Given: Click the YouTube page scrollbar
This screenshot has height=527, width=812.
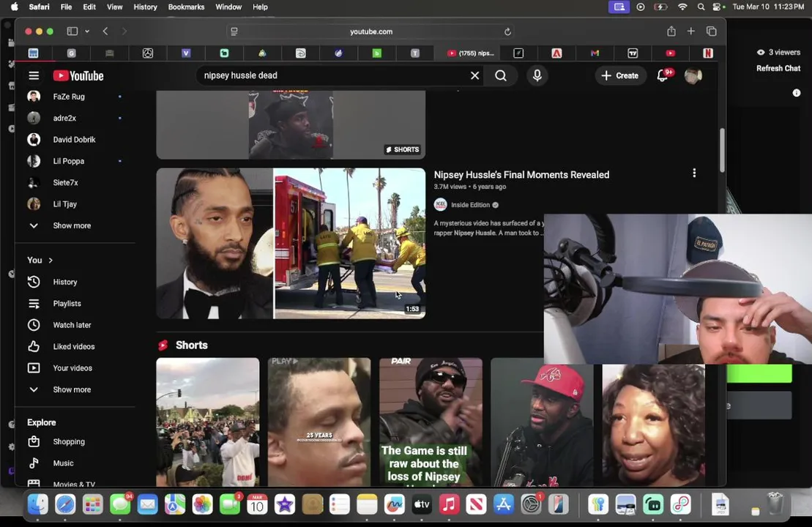Looking at the screenshot, I should click(721, 150).
